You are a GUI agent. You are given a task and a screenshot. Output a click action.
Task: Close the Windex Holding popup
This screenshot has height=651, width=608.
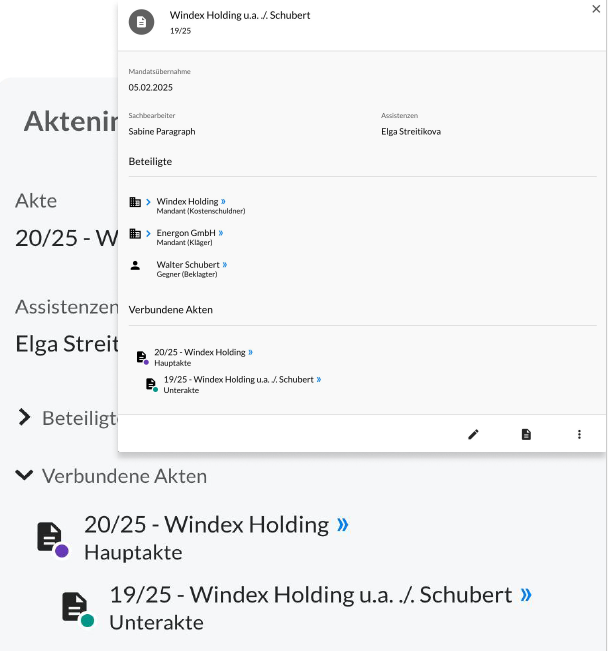pos(597,8)
